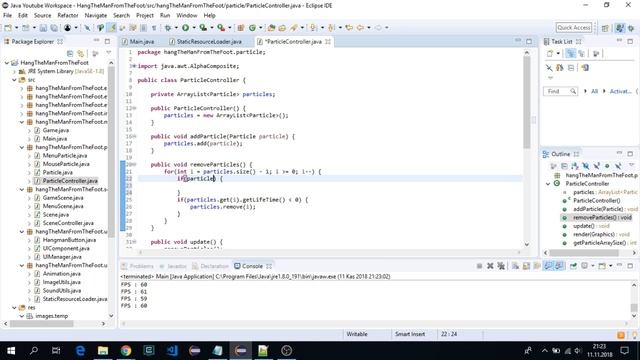Click Remove All Terminated Launches icon

tap(501, 266)
